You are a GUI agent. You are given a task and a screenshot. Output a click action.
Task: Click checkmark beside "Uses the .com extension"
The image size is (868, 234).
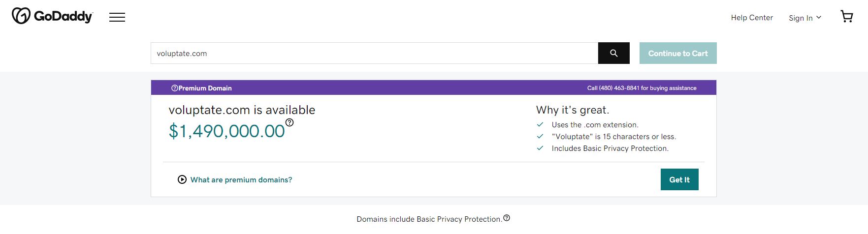(x=540, y=124)
